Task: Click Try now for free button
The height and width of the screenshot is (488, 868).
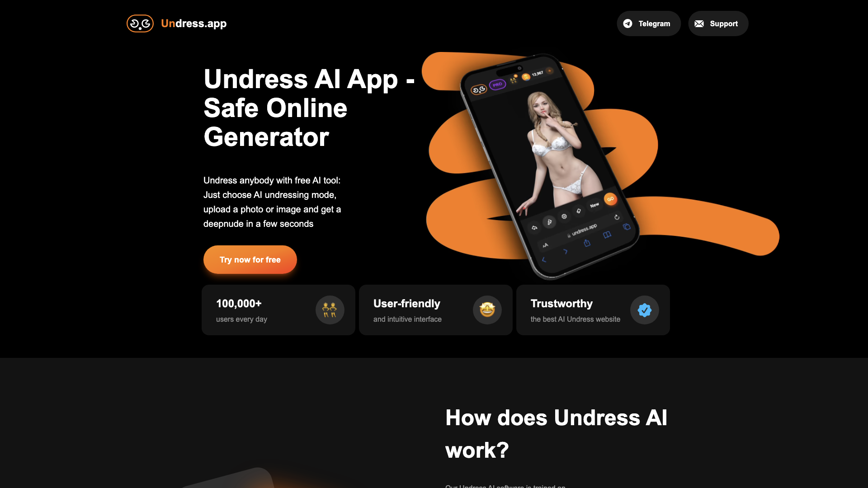Action: tap(250, 259)
